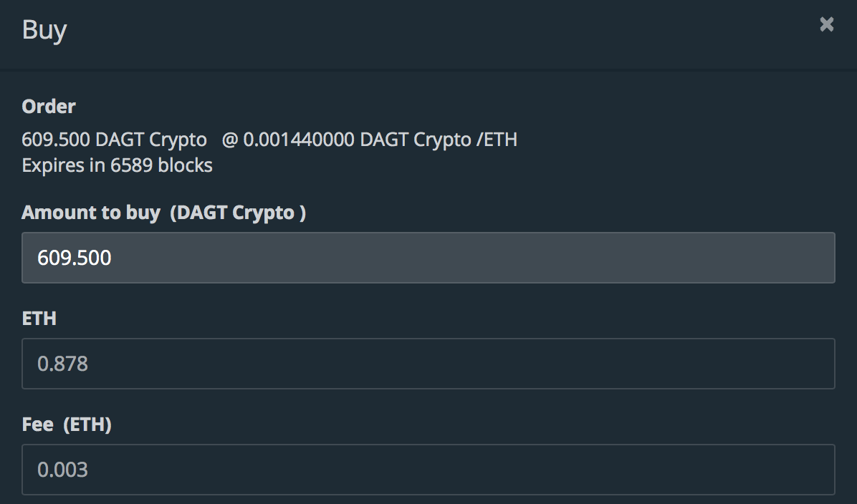Screen dimensions: 857x504
Task: Click the ETH field label
Action: [39, 319]
